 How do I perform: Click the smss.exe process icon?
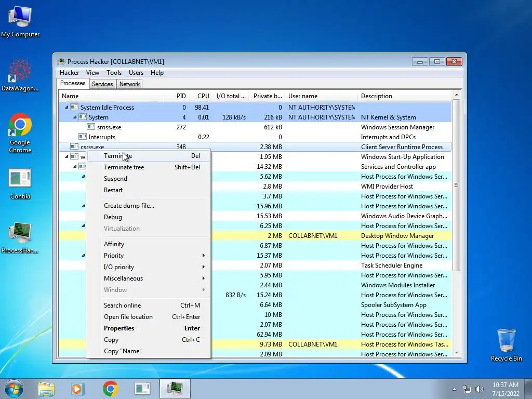[90, 127]
